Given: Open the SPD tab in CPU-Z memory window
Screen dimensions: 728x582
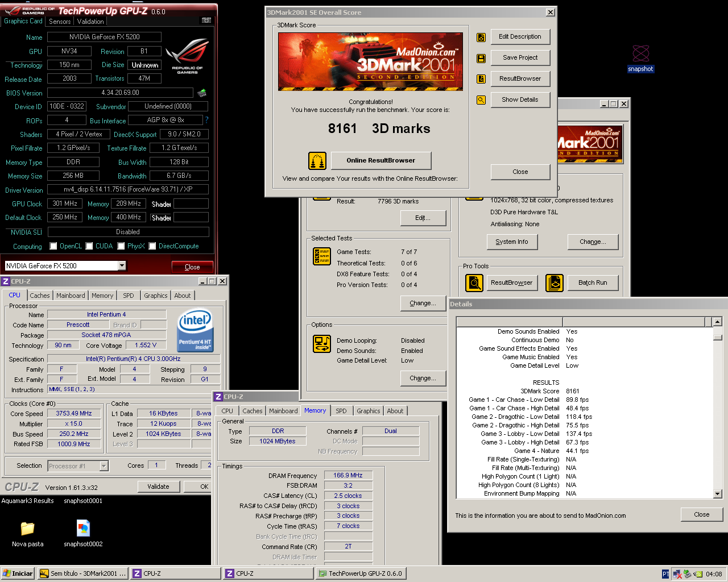Looking at the screenshot, I should point(341,411).
